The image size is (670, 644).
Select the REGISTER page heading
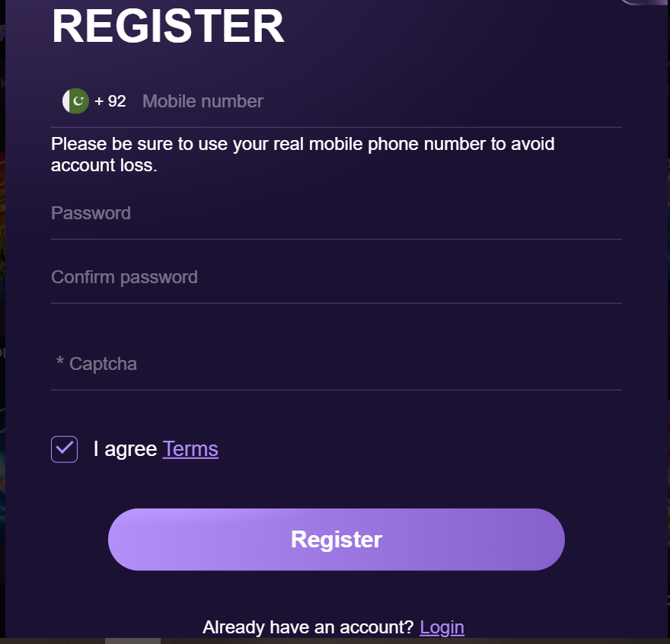click(x=167, y=27)
